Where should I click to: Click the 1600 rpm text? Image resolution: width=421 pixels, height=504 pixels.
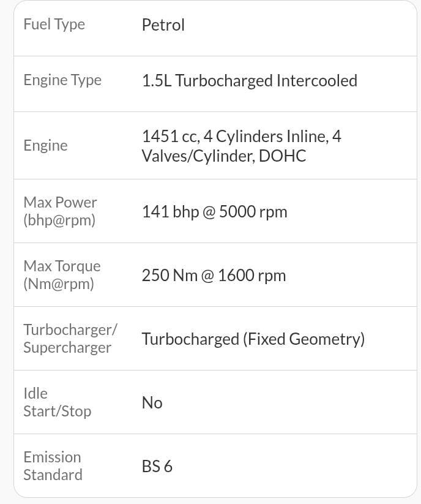(x=251, y=276)
